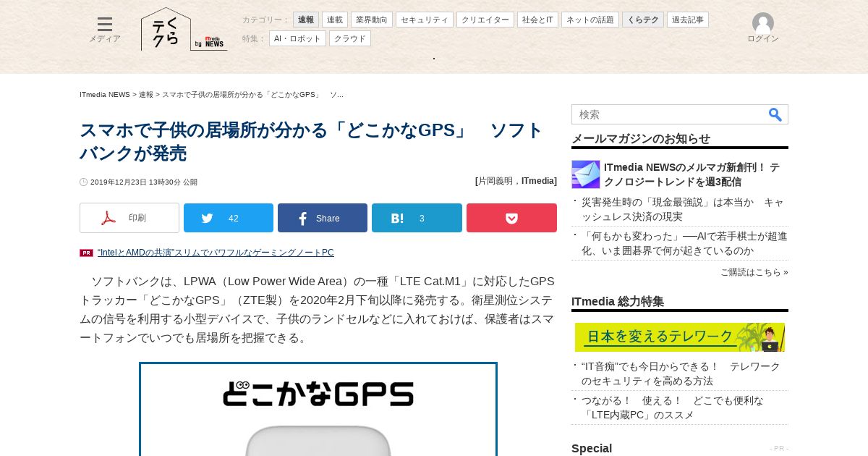Screen dimensions: 868x456
Task: Open the 現金最強説 cashless article link
Action: pos(682,209)
